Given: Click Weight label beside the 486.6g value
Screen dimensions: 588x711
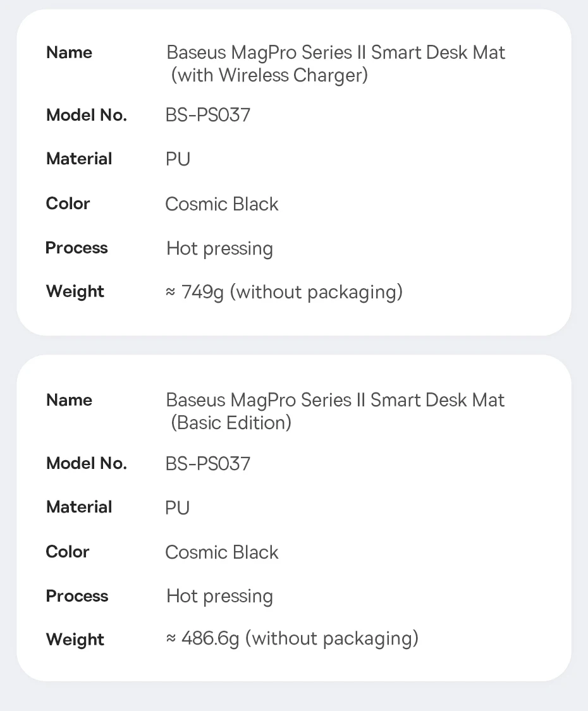Looking at the screenshot, I should pyautogui.click(x=75, y=639).
